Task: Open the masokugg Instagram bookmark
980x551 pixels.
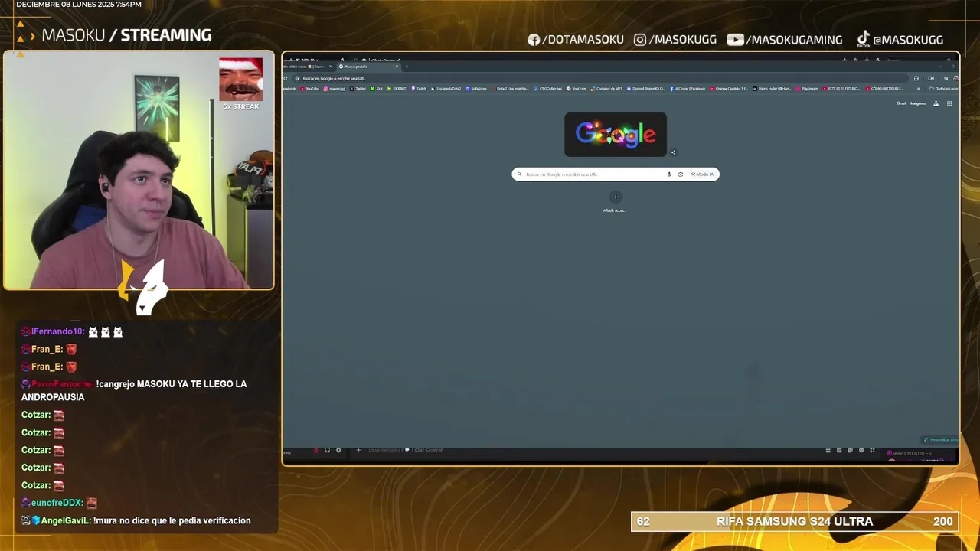Action: 335,89
